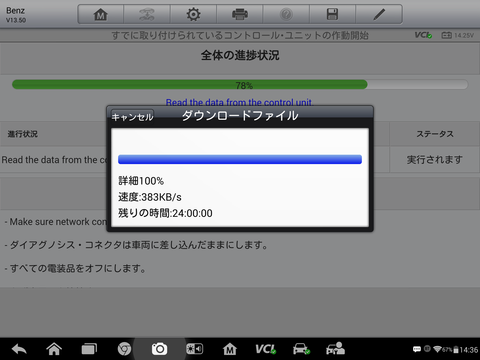Screen dimensions: 480x360
Task: Select the 進行状況 column header
Action: click(x=23, y=134)
